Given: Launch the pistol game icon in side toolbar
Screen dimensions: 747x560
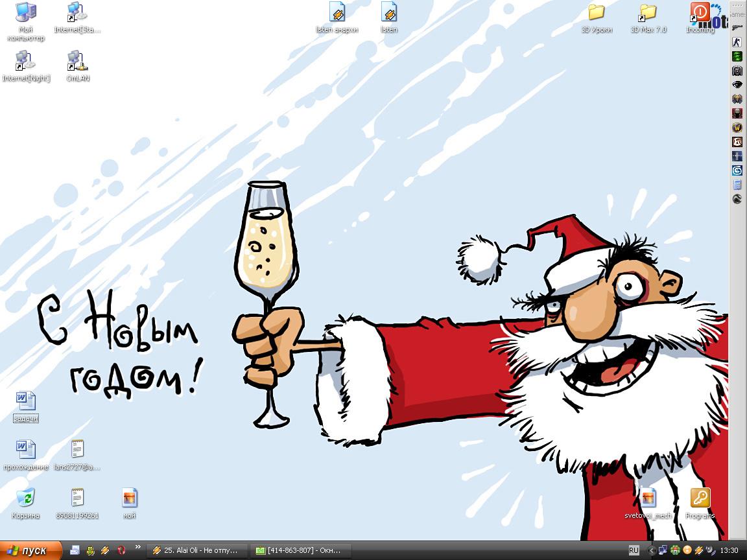Looking at the screenshot, I should click(x=737, y=28).
